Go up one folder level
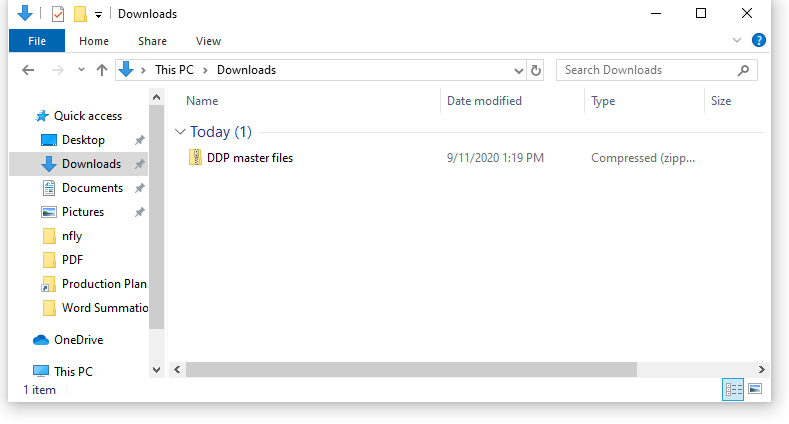This screenshot has height=424, width=789. (101, 70)
